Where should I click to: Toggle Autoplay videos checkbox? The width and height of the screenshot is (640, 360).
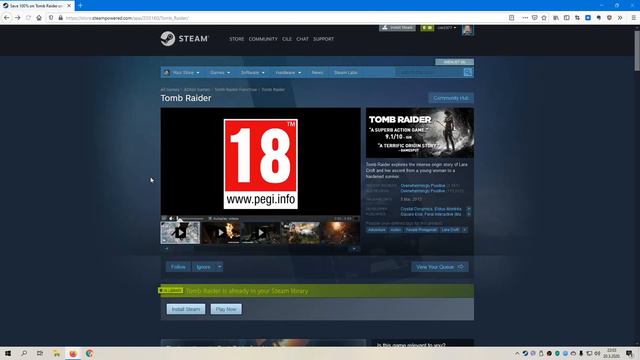(210, 219)
